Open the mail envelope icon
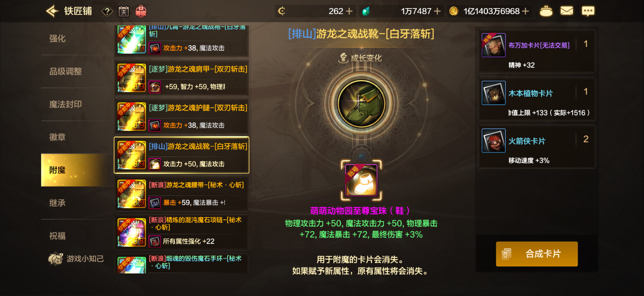 pyautogui.click(x=567, y=11)
